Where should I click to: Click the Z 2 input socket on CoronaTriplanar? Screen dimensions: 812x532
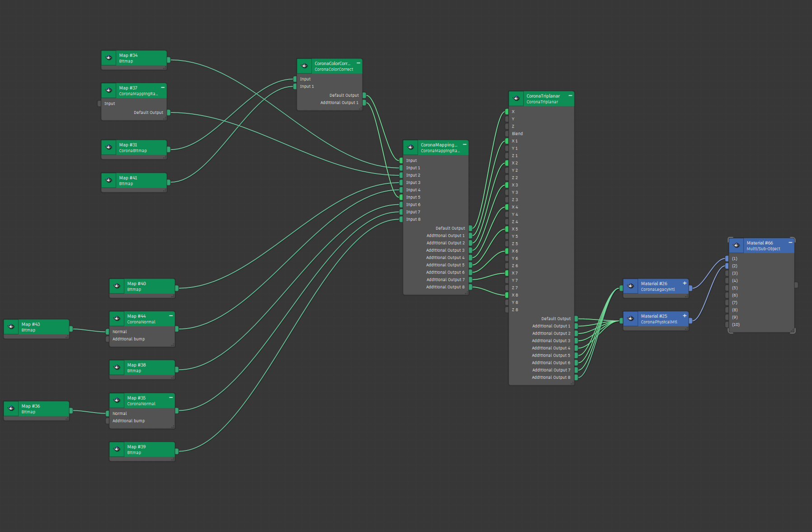click(507, 178)
